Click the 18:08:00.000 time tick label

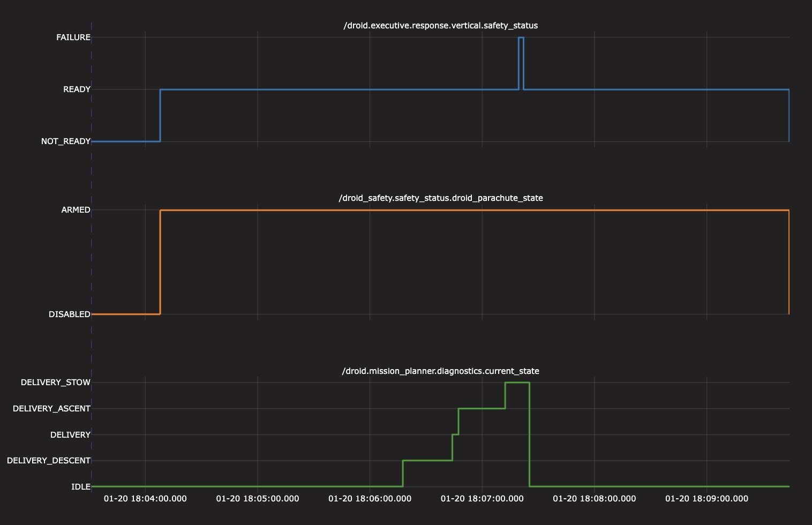click(x=595, y=499)
